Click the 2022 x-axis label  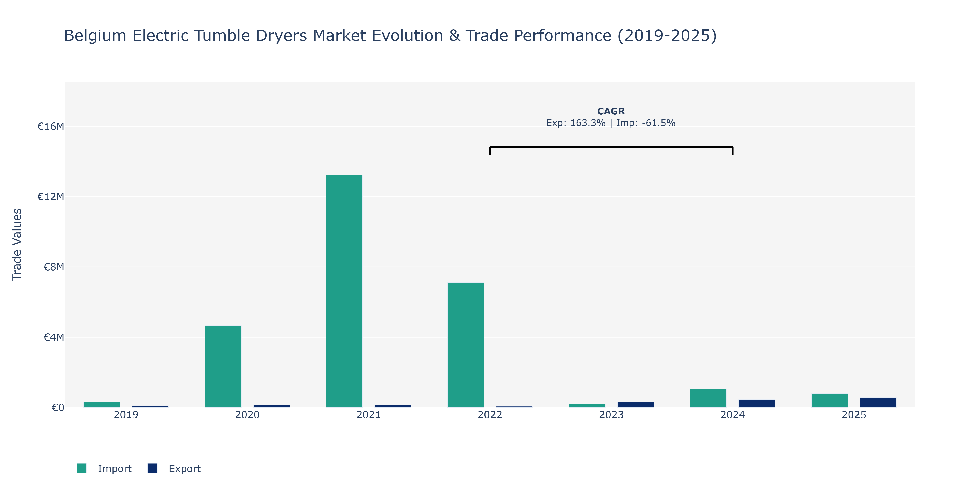(490, 415)
